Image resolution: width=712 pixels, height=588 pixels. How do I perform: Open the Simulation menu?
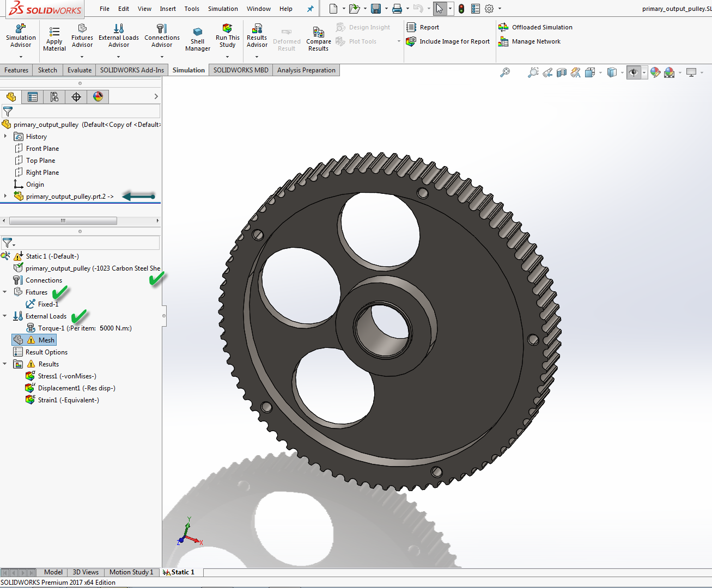[x=223, y=9]
